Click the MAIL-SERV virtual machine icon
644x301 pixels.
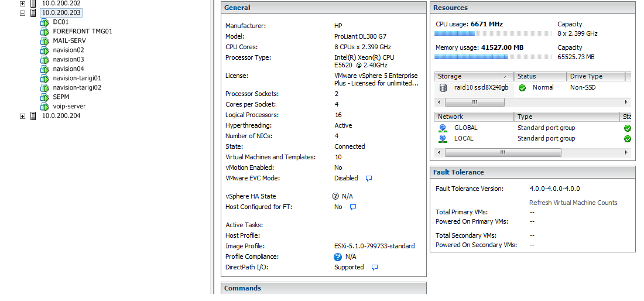pyautogui.click(x=44, y=41)
